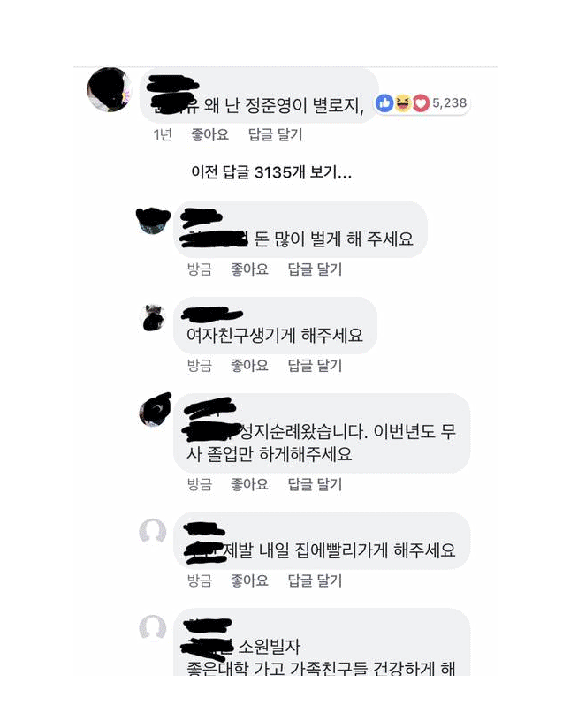This screenshot has height=728, width=578.
Task: Open the 5,238 reactions count
Action: pos(449,102)
